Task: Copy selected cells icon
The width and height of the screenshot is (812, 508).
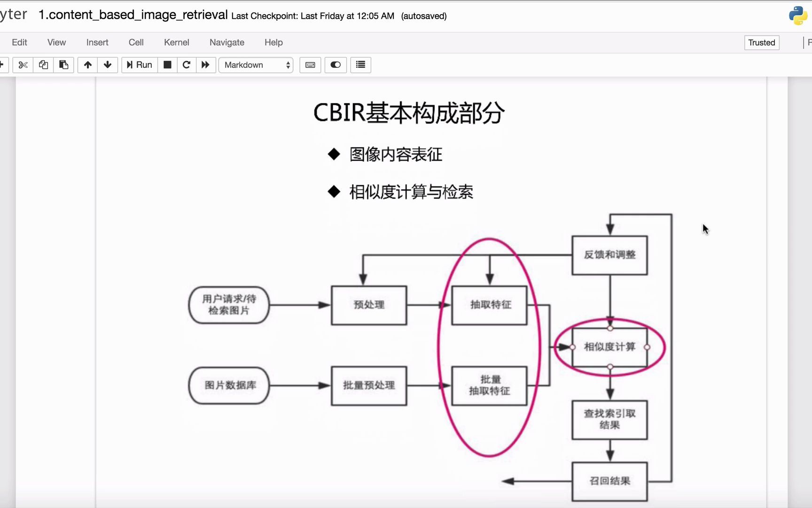Action: [43, 65]
